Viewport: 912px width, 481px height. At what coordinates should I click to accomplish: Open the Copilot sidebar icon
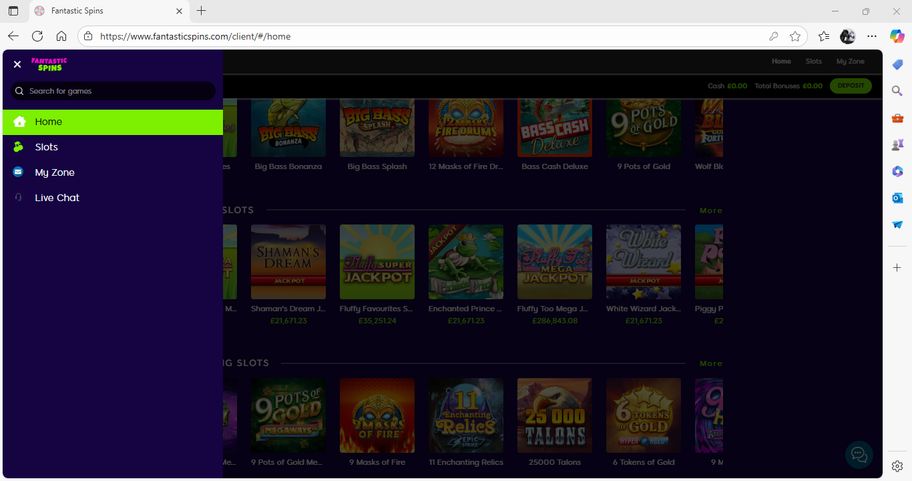click(897, 36)
